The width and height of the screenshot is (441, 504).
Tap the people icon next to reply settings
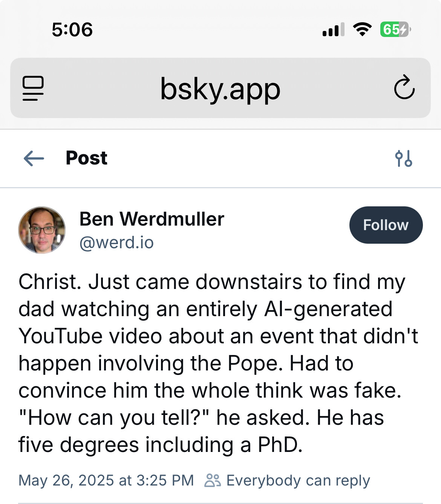(x=213, y=480)
